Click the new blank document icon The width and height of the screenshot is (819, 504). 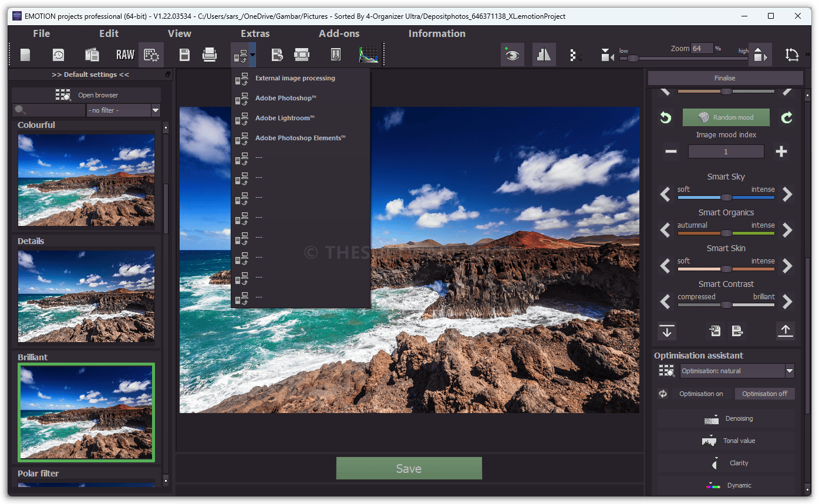pos(25,55)
